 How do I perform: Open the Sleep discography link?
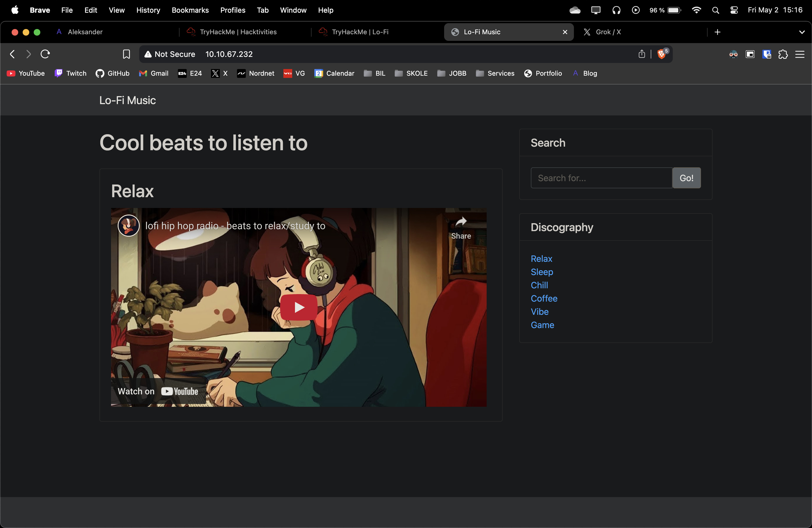(x=542, y=272)
